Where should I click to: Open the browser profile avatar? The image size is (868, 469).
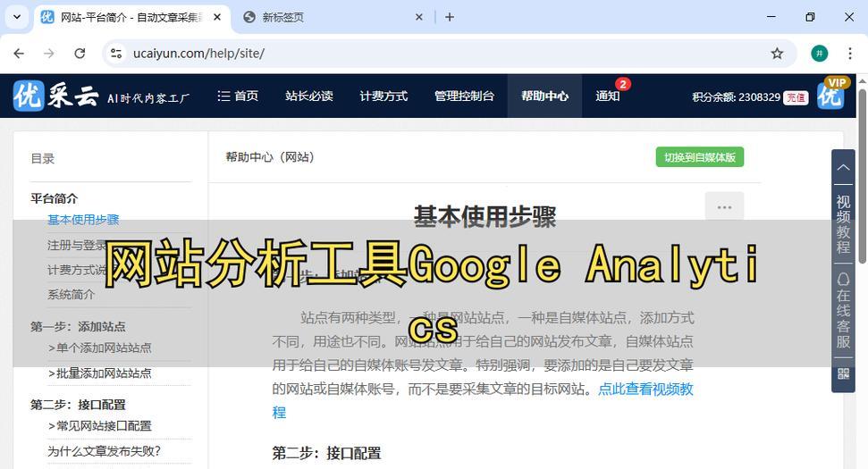[820, 53]
